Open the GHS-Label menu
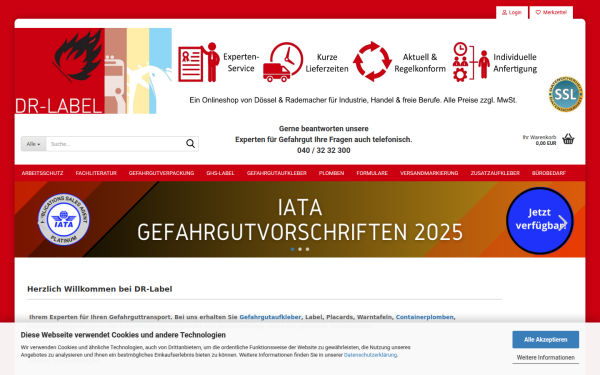This screenshot has width=600, height=375. coord(220,173)
